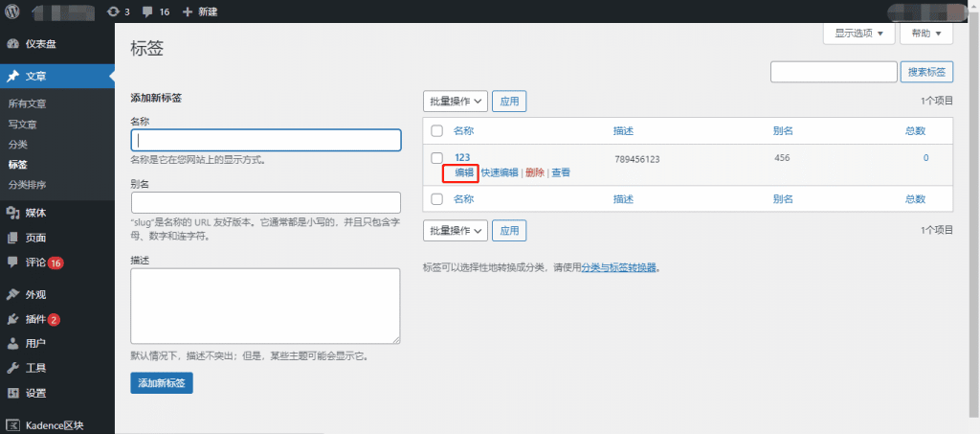Open the 仪表盘 menu label
980x434 pixels.
point(40,44)
